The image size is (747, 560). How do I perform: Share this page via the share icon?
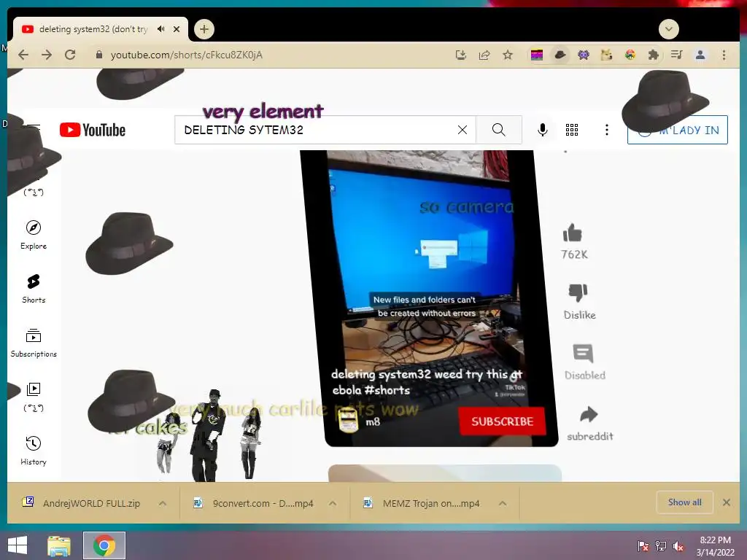tap(484, 55)
